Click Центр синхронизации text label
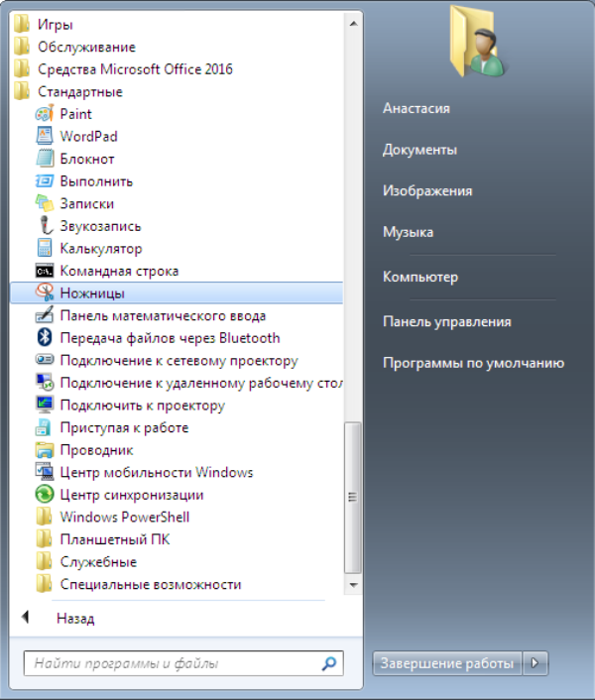Screen dimensions: 595x700 click(132, 495)
